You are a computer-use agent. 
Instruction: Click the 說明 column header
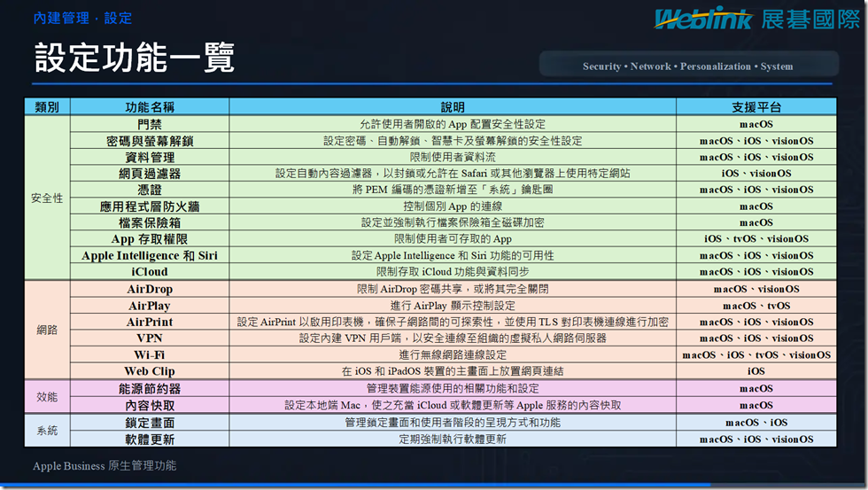[453, 107]
